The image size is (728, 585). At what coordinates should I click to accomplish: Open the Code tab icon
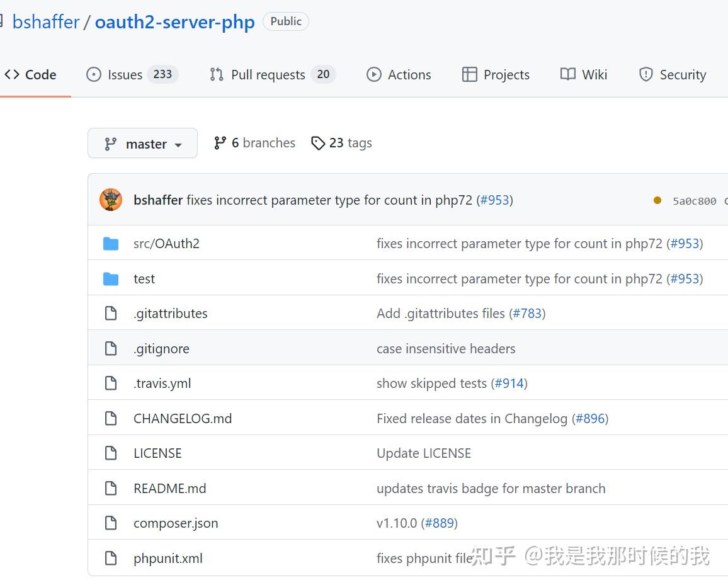(x=11, y=74)
